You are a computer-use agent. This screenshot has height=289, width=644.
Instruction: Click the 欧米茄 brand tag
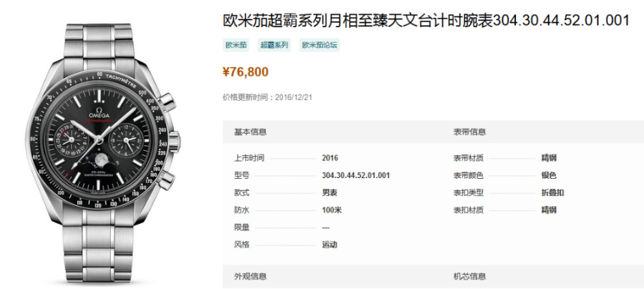[236, 45]
